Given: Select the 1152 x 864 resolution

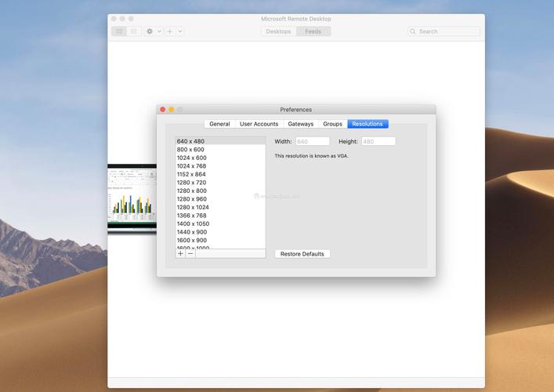Looking at the screenshot, I should tap(220, 174).
